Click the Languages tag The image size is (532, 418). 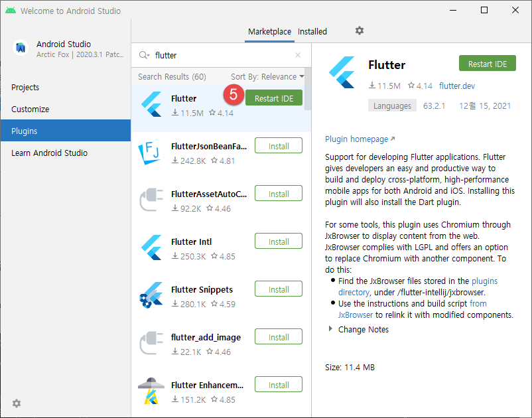click(x=392, y=106)
